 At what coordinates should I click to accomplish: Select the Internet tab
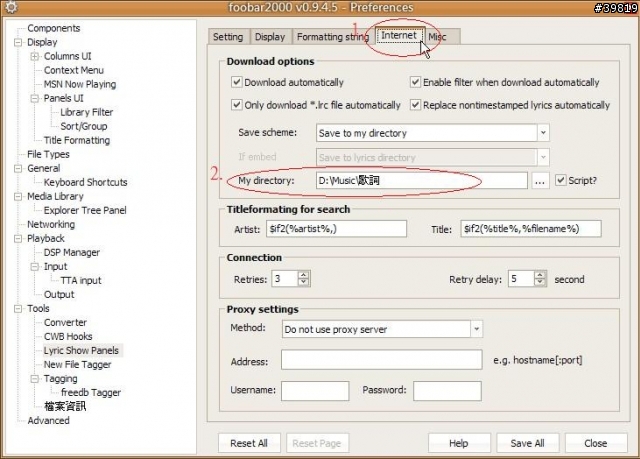[x=399, y=35]
